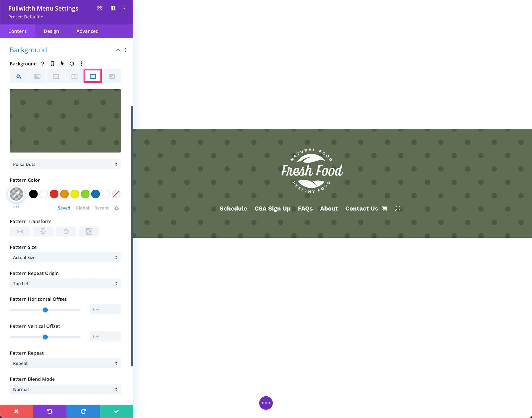This screenshot has width=532, height=418.
Task: Select the background video option
Action: point(74,76)
